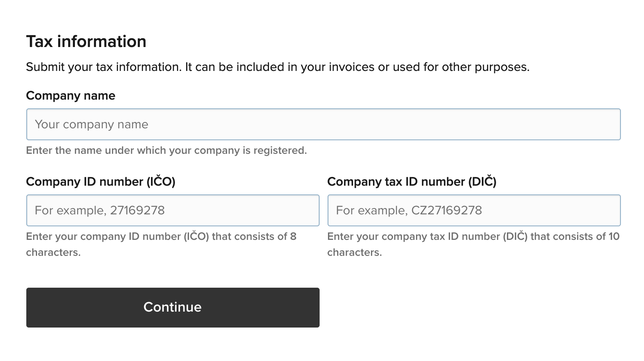Click the Company name label
The image size is (644, 361).
click(71, 96)
